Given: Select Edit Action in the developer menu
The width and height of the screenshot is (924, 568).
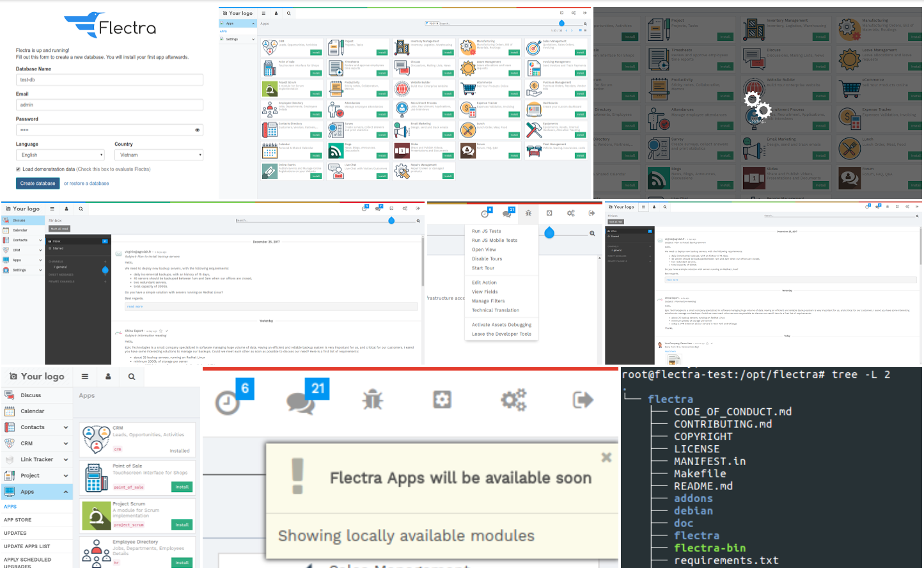Looking at the screenshot, I should click(x=484, y=283).
